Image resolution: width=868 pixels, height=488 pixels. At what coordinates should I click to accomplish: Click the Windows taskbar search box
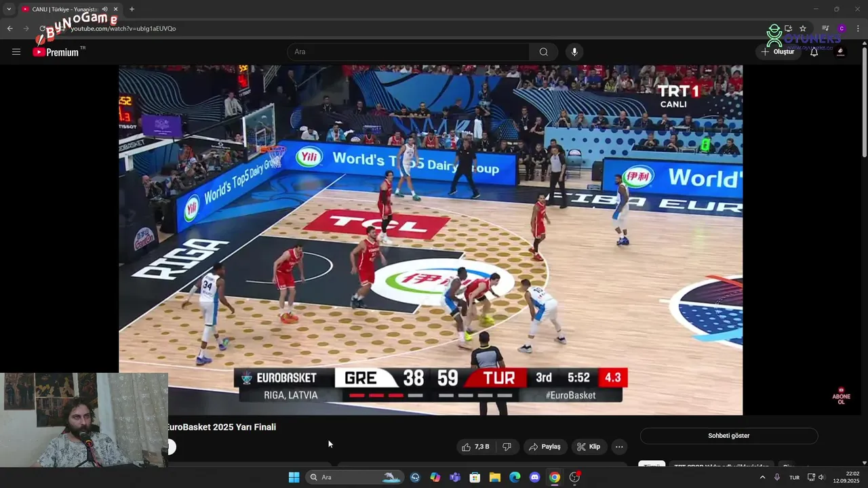[355, 477]
